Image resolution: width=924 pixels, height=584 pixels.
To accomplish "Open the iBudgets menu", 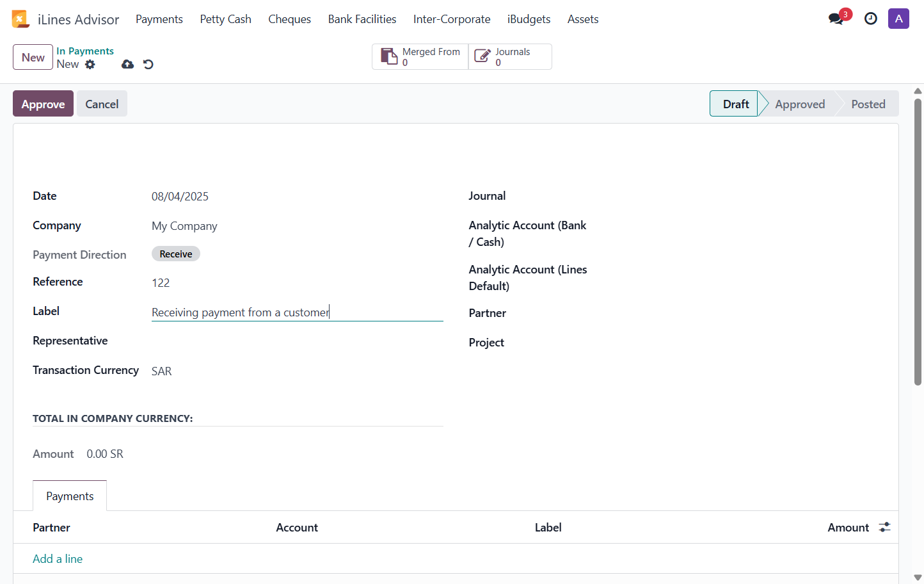I will (529, 19).
